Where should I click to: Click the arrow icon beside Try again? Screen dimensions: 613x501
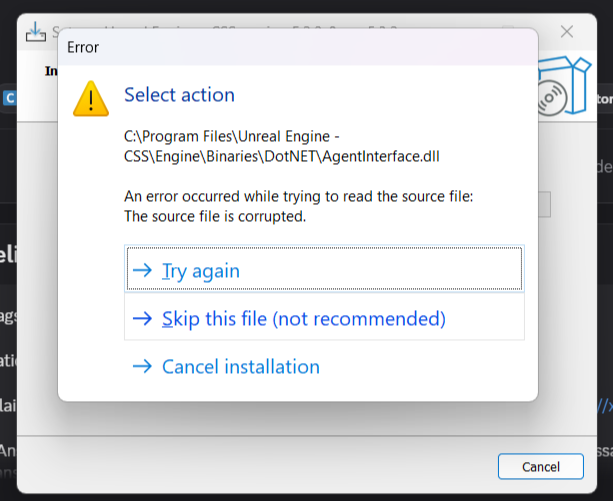[141, 270]
